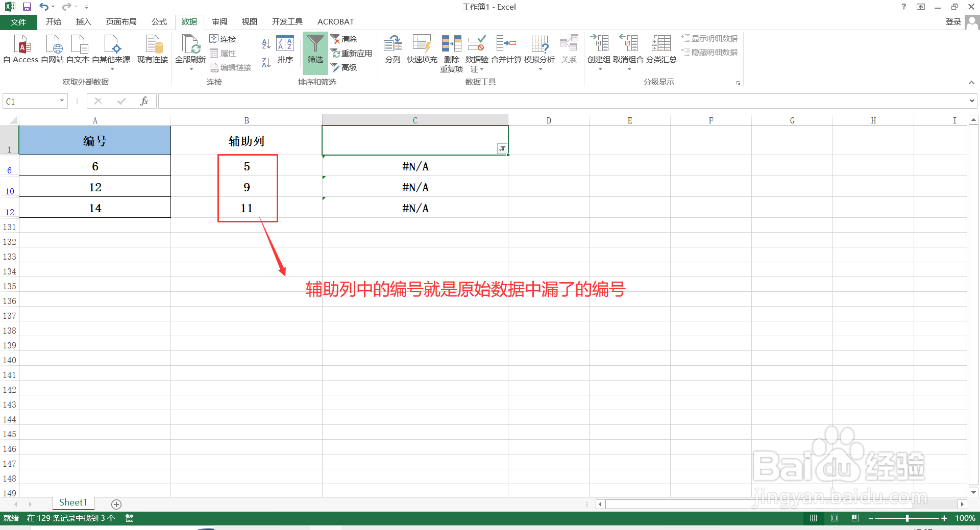Click Sign in (登录)

(x=953, y=22)
